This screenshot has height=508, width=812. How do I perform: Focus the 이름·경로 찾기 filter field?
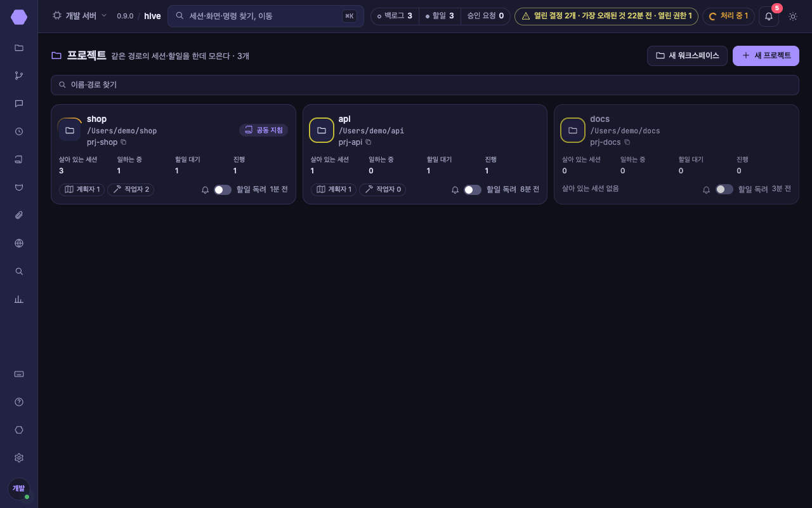[x=425, y=85]
